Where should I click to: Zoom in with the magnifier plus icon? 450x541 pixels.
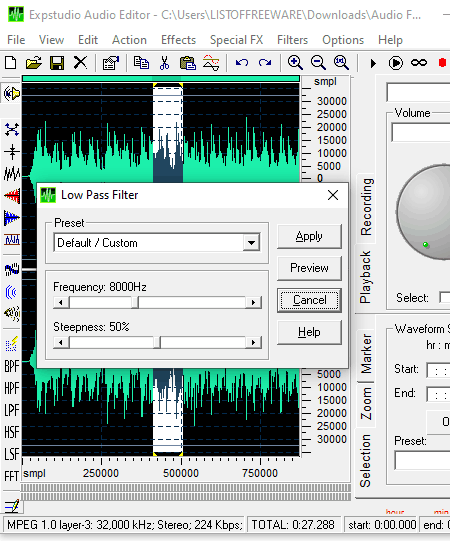tap(295, 63)
